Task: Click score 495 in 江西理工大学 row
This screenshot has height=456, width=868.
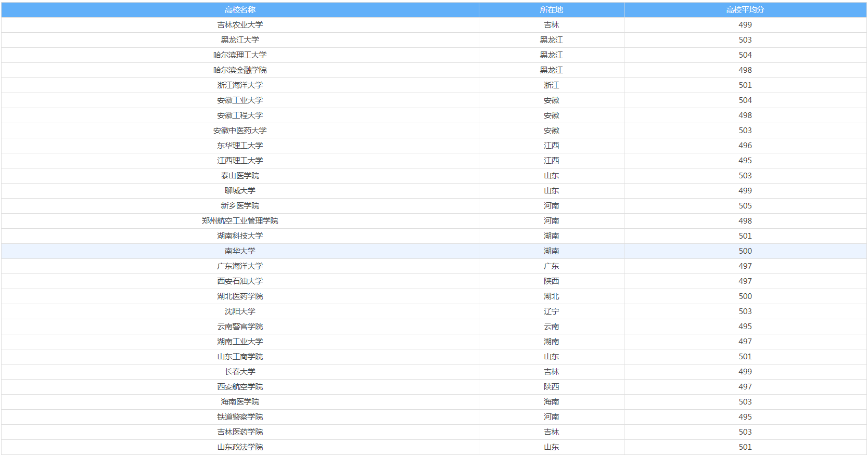Action: click(x=745, y=161)
